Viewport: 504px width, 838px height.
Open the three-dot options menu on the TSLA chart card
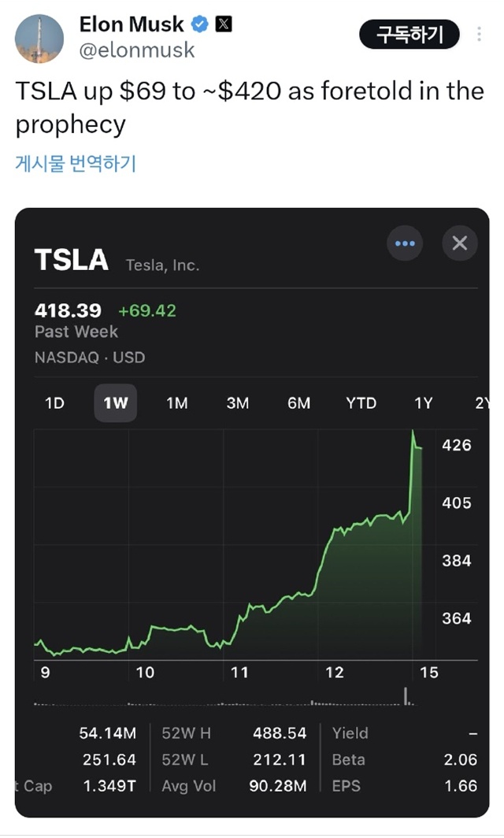tap(405, 243)
